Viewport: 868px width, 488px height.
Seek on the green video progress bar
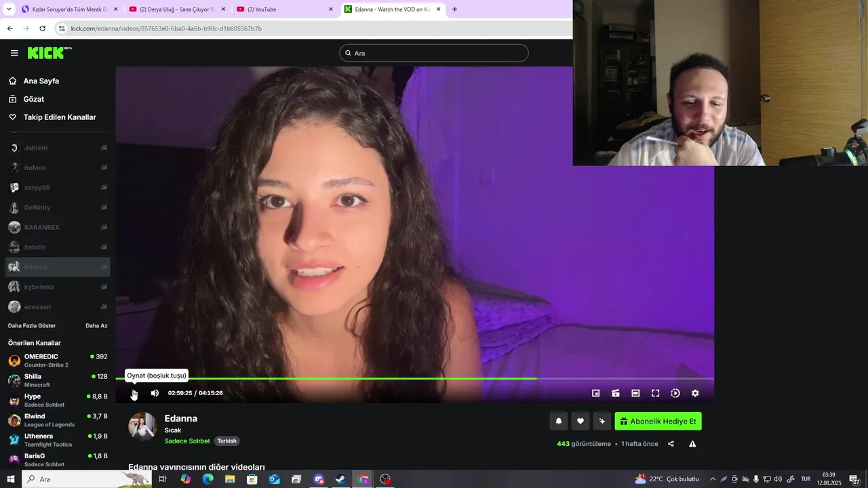point(415,379)
